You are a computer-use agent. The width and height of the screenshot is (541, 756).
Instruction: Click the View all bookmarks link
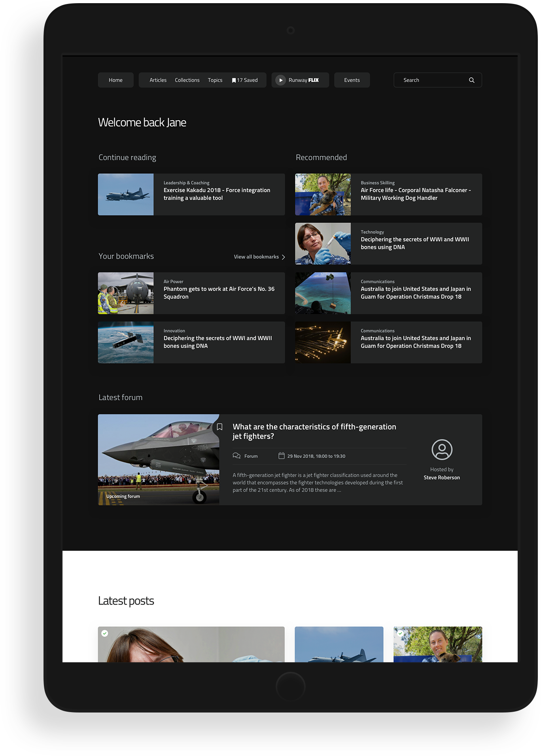(x=256, y=257)
